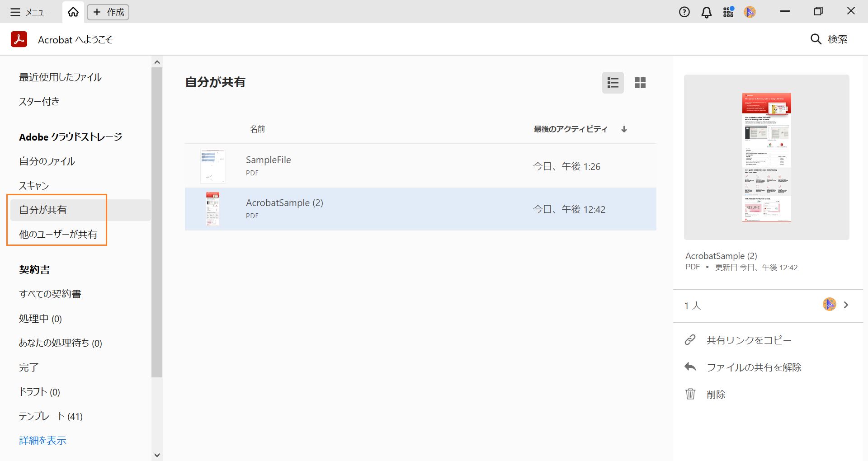Expand the 1人 shared people list
The height and width of the screenshot is (461, 868).
click(x=846, y=306)
